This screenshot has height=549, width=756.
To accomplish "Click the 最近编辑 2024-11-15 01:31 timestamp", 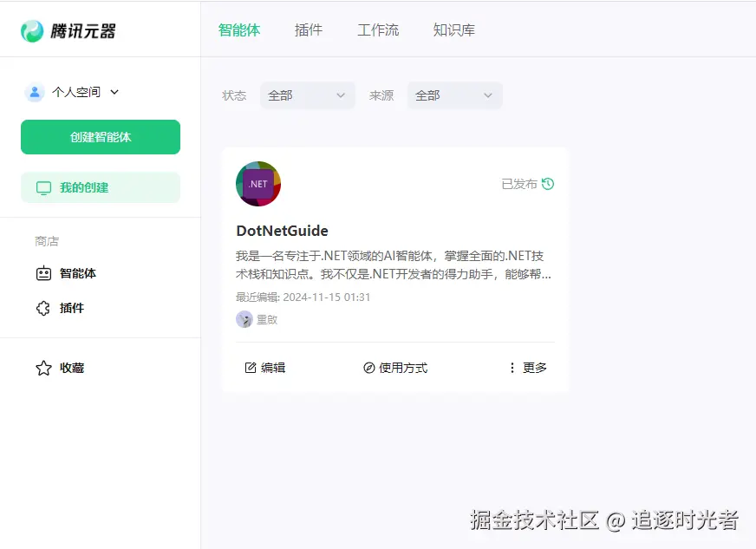I will [303, 297].
